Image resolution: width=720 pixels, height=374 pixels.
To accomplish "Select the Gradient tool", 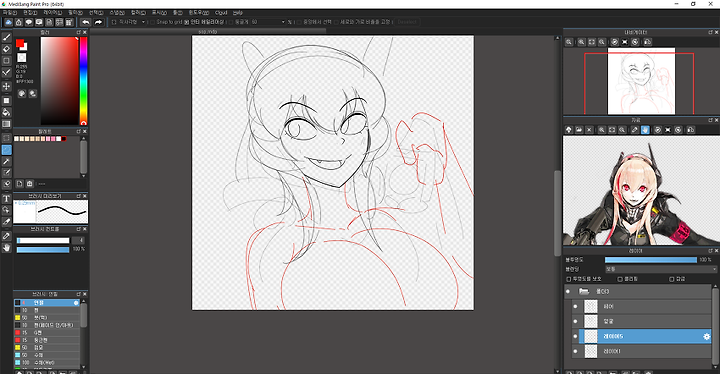I will point(6,124).
